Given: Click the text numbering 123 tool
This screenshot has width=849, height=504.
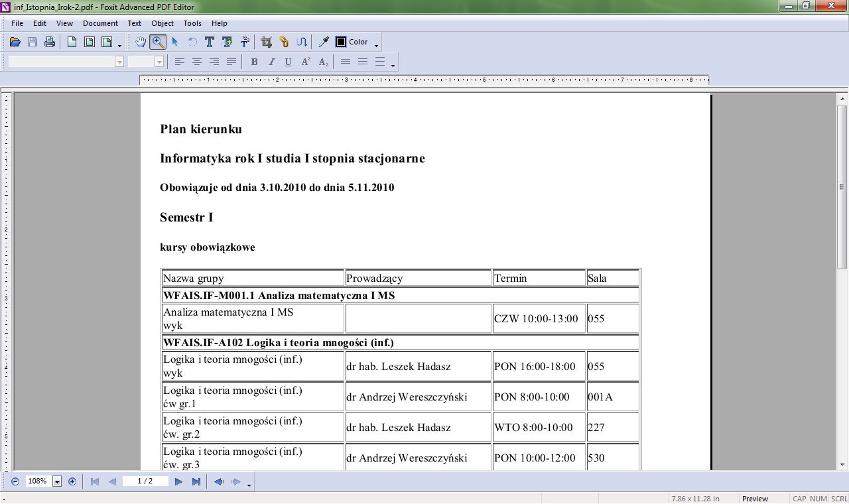Looking at the screenshot, I should [245, 42].
